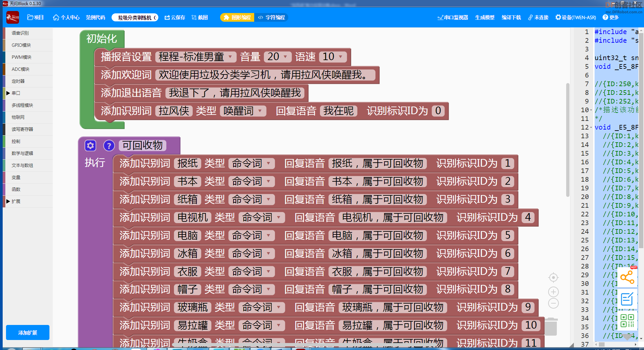Select 语音识别 block category
This screenshot has height=350, width=644.
pyautogui.click(x=28, y=33)
